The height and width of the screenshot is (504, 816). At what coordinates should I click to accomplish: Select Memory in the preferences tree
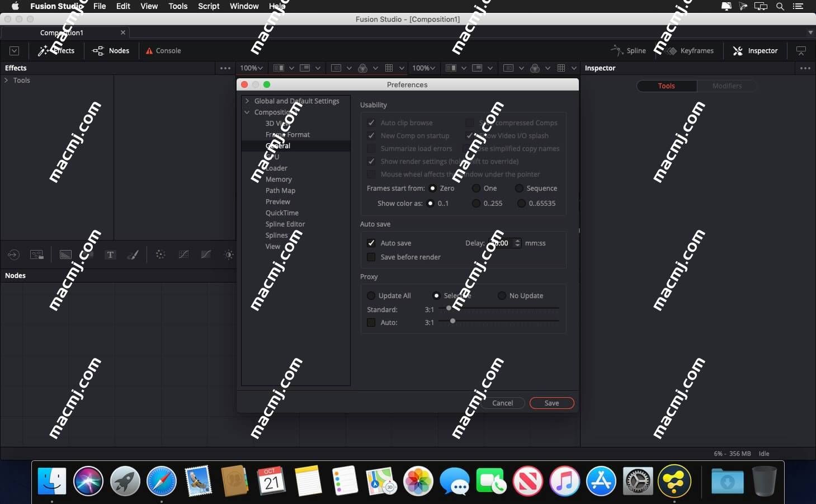coord(279,179)
